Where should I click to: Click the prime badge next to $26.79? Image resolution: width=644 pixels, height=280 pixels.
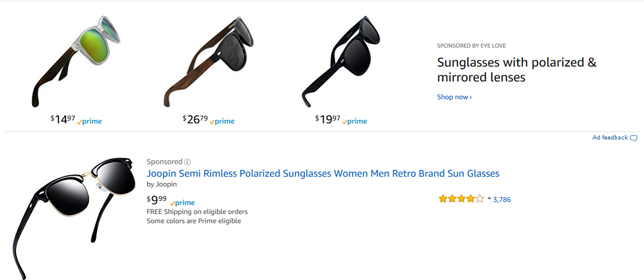pos(222,122)
